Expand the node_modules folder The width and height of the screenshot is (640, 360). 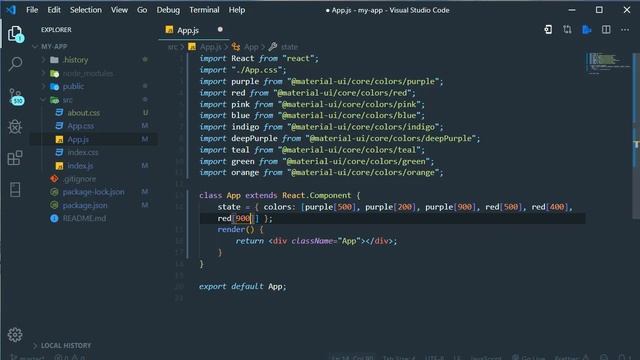[43, 73]
